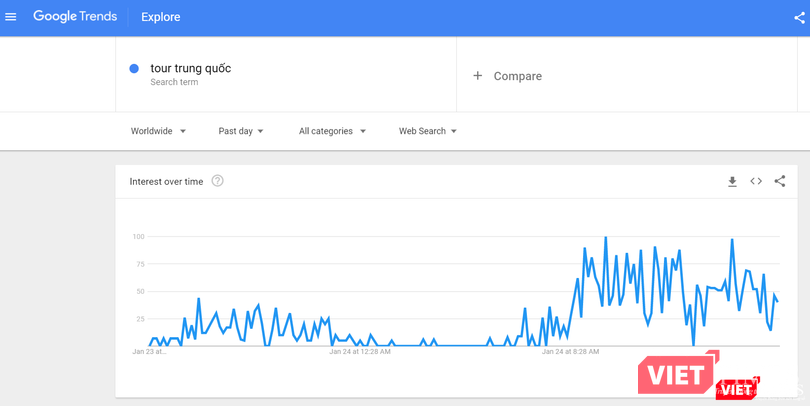
Task: Click the highest peak on the trend line
Action: click(606, 238)
